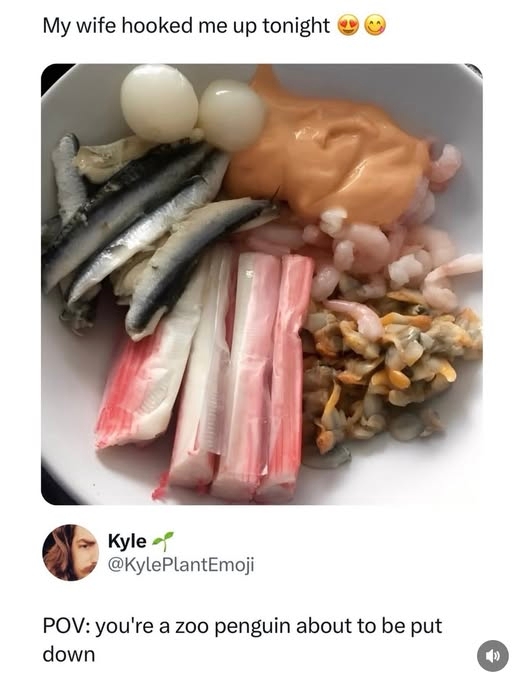Image resolution: width=526 pixels, height=680 pixels.
Task: Click the word 'POV:' in reply
Action: click(66, 627)
